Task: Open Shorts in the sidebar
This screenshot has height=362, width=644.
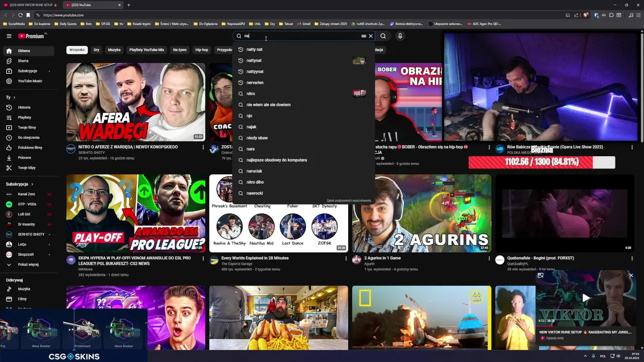Action: point(29,61)
